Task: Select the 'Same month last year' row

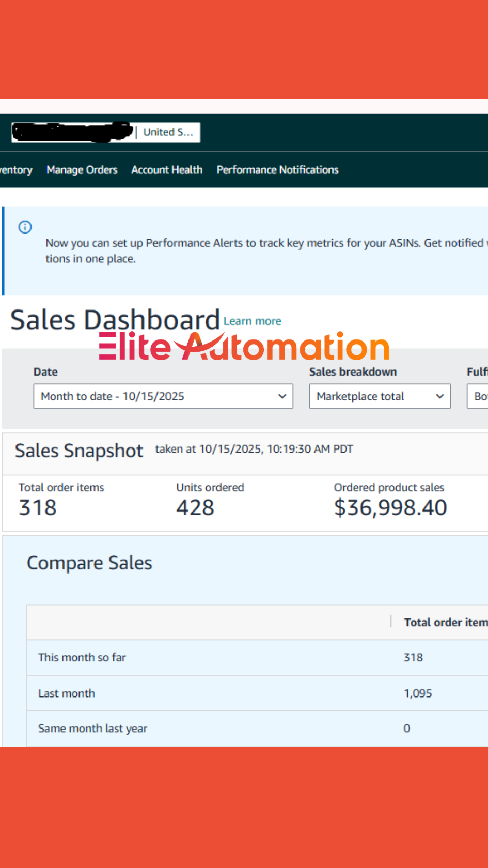Action: click(92, 729)
